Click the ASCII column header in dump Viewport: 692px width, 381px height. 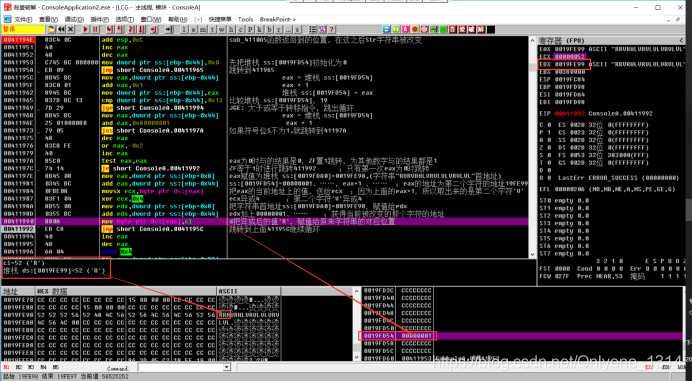coord(248,291)
